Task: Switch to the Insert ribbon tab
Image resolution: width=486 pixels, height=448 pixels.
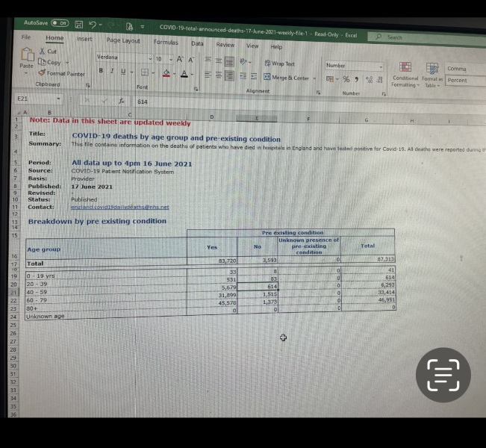Action: (84, 38)
